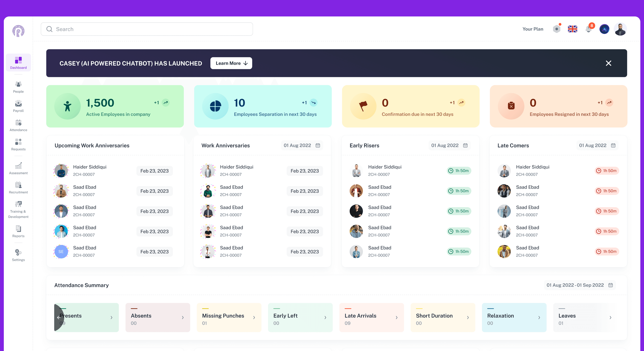Image resolution: width=644 pixels, height=351 pixels.
Task: Click the Late Comers calendar icon
Action: (x=613, y=145)
